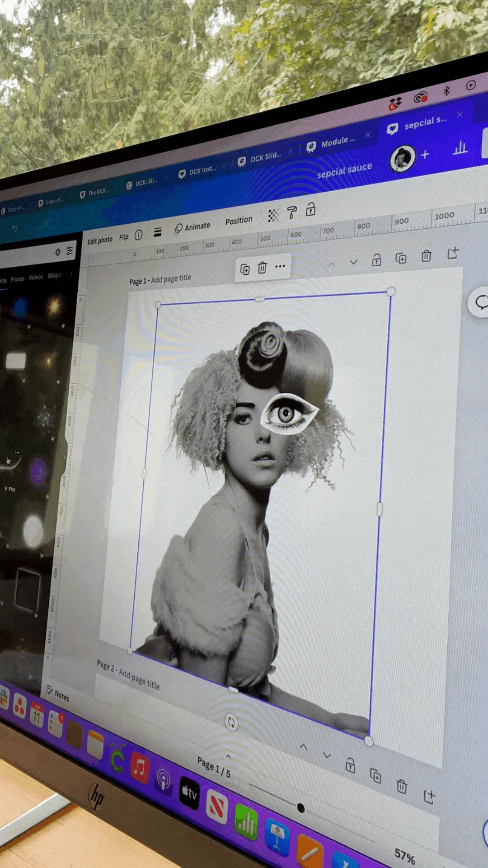The image size is (488, 868).
Task: Open the Podcasts app in the Dock
Action: [x=164, y=779]
